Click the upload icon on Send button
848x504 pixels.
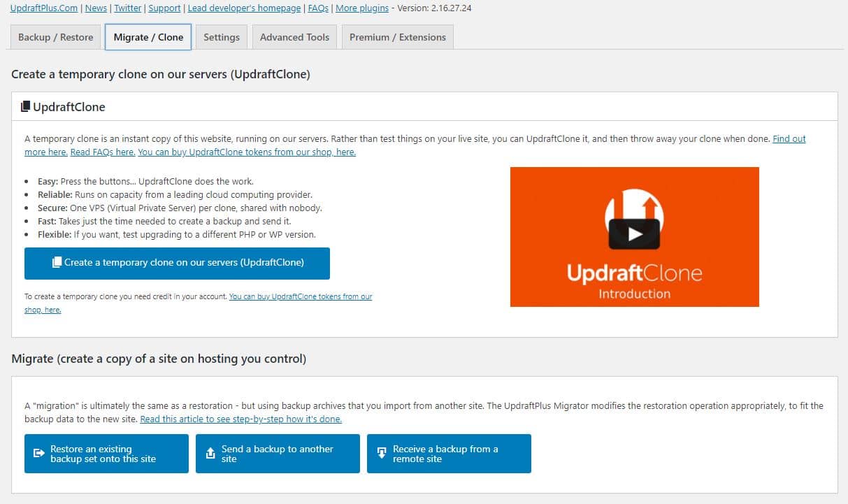pos(210,454)
